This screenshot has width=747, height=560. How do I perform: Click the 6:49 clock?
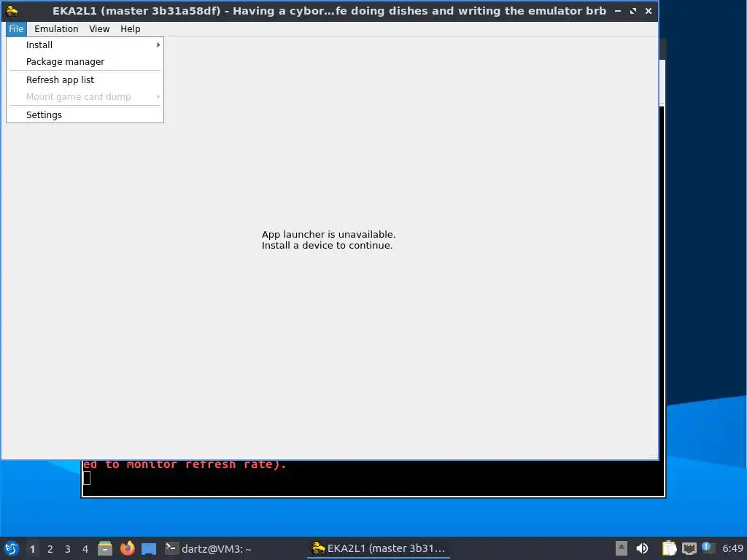pos(732,548)
